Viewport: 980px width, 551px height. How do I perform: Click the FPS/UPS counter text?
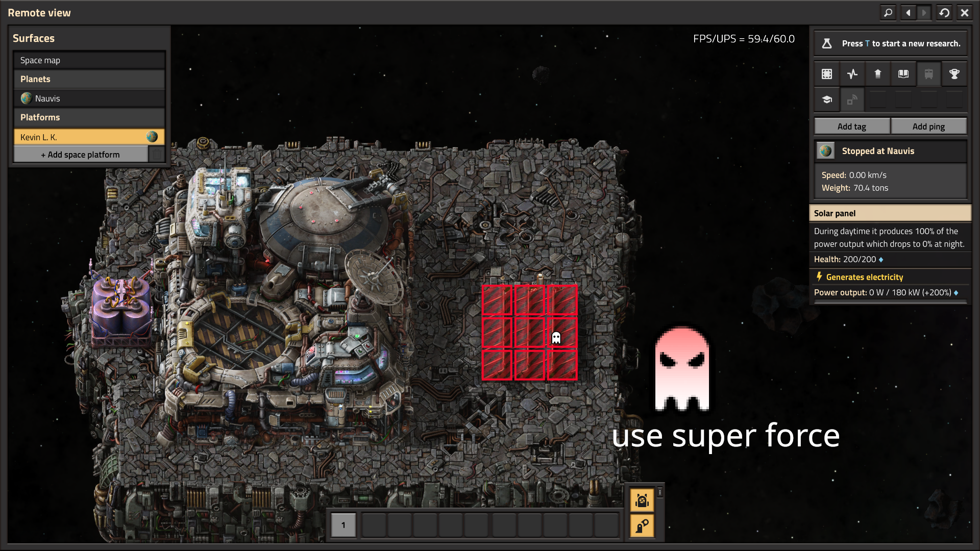pyautogui.click(x=744, y=39)
